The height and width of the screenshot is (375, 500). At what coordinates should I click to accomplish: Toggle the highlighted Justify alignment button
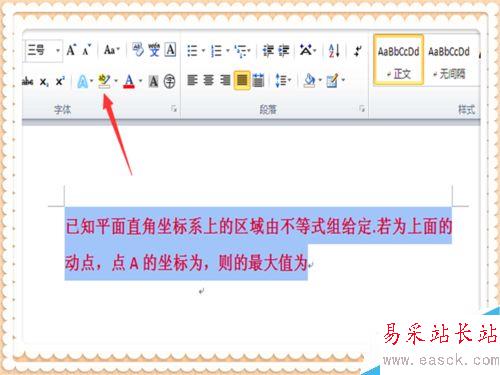coord(242,80)
